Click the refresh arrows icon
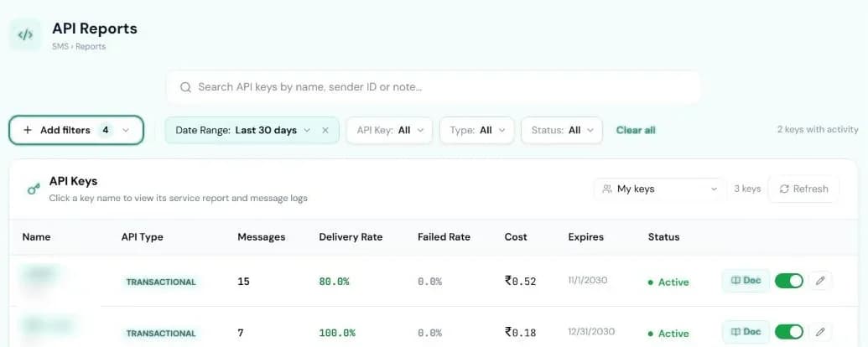 click(784, 189)
